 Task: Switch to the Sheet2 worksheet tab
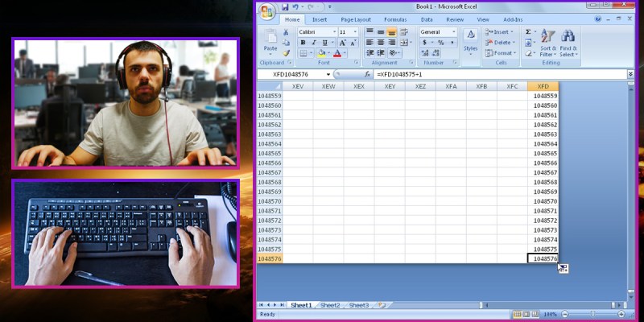coord(330,305)
